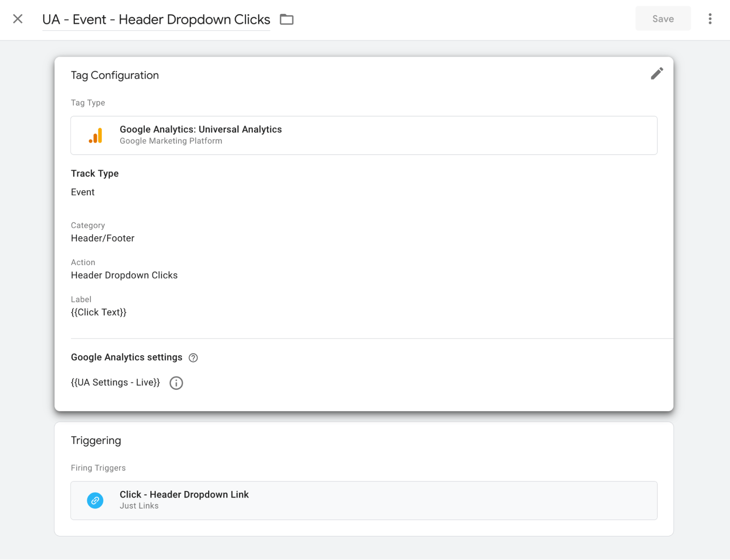Open the Triggering section
Screen dimensions: 730x560
tap(96, 440)
